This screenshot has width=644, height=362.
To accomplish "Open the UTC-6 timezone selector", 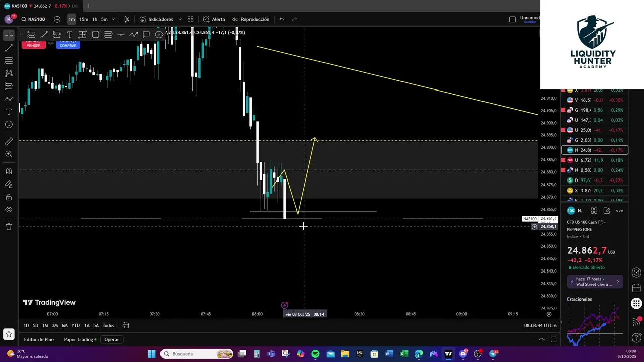I will (x=540, y=325).
